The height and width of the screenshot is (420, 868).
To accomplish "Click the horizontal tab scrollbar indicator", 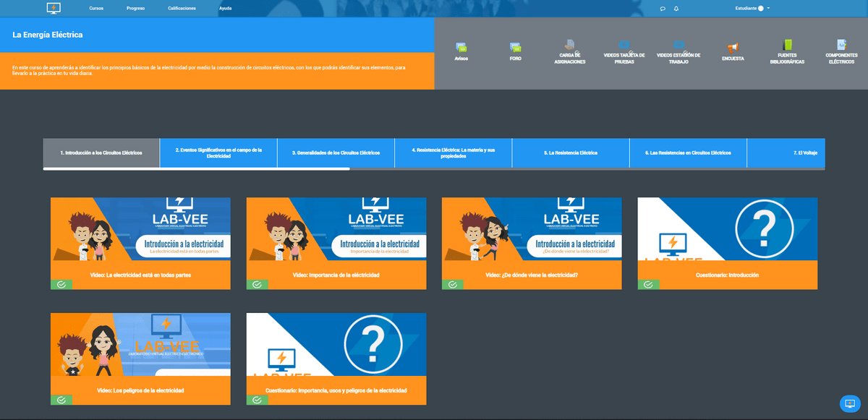I will [197, 169].
